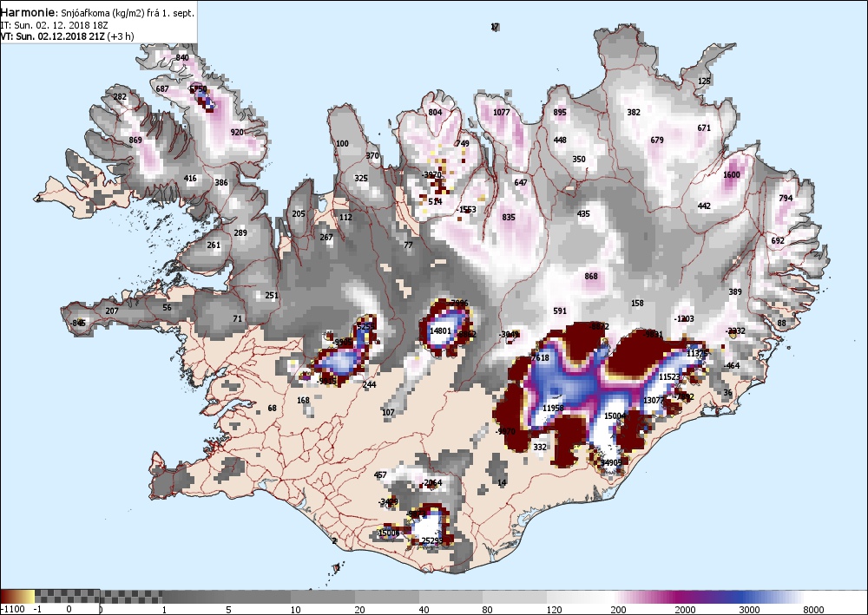Click the map value 794
The image size is (868, 615).
(786, 198)
